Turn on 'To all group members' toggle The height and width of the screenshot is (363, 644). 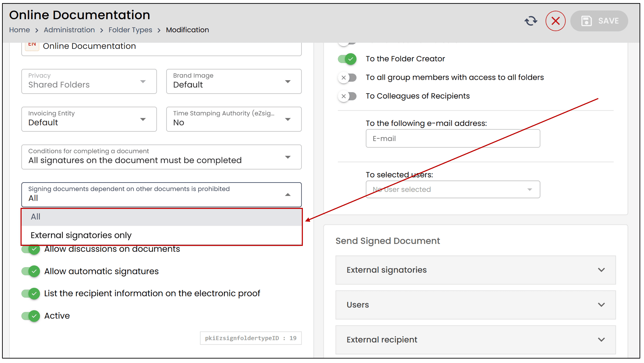(x=347, y=78)
